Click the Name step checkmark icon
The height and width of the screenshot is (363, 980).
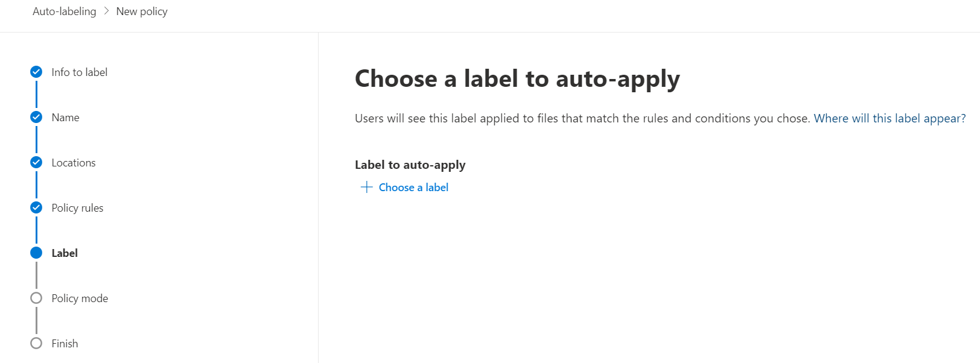pos(36,117)
